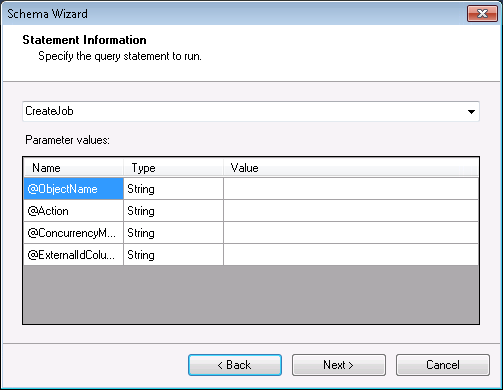Viewport: 503px width, 390px height.
Task: Click the Type cell of @Action row
Action: (x=173, y=211)
